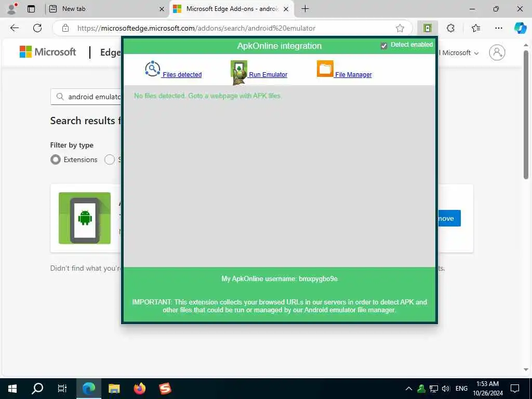Click the File Manager link
532x399 pixels.
click(x=353, y=75)
